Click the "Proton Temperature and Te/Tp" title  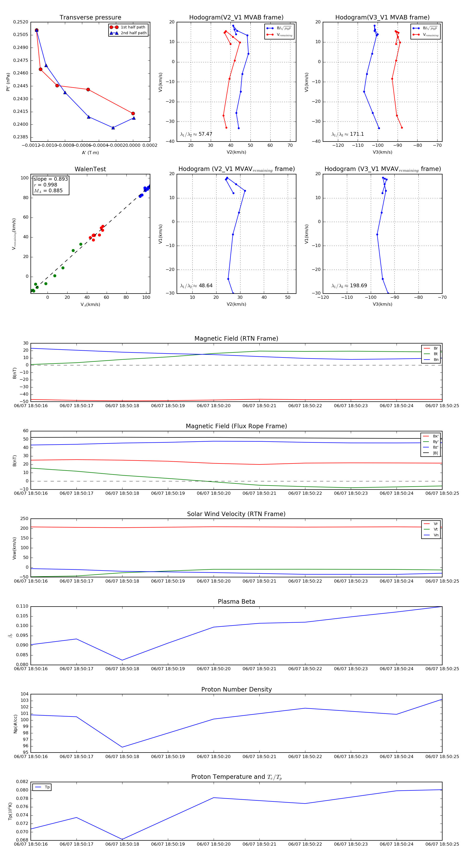tap(236, 777)
